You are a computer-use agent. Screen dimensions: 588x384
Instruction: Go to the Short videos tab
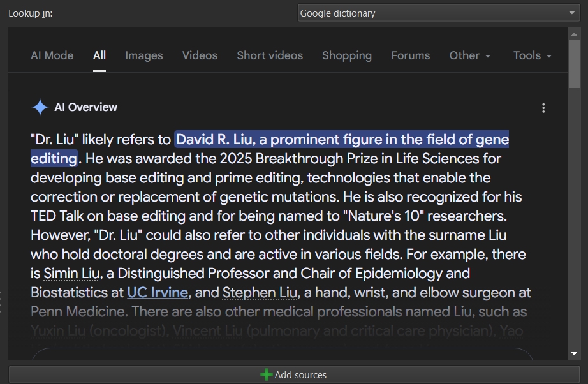(x=270, y=55)
